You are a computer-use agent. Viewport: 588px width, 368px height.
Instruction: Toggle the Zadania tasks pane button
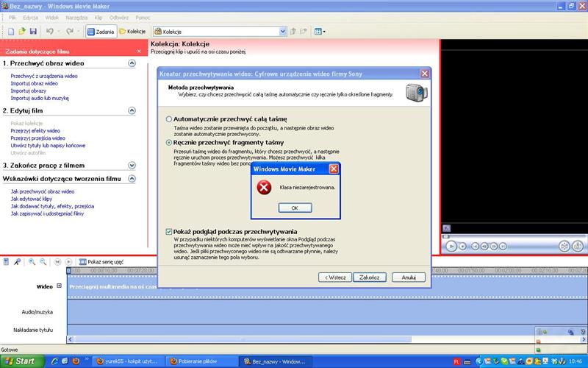pos(101,32)
